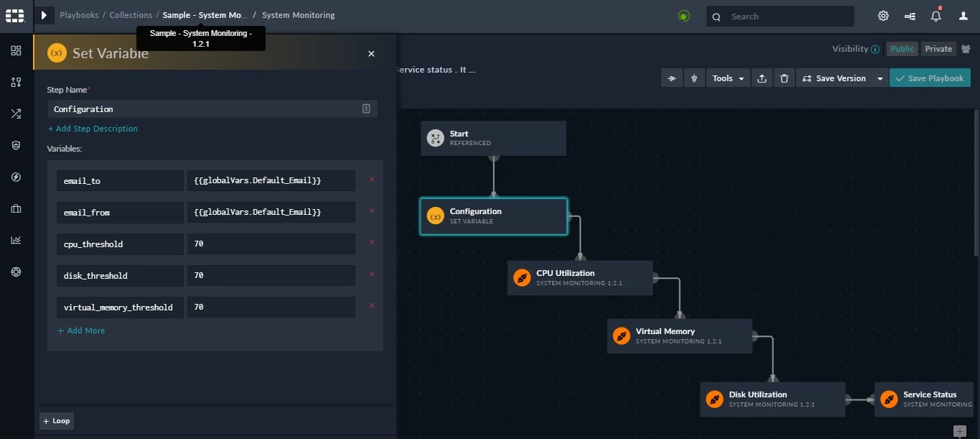The height and width of the screenshot is (439, 980).
Task: Click the green status indicator icon
Action: tap(684, 16)
